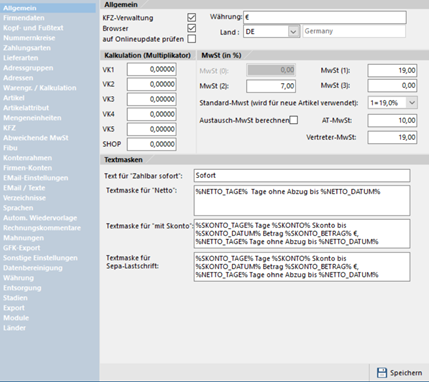Select the Artikel sidebar entry

[x=14, y=98]
